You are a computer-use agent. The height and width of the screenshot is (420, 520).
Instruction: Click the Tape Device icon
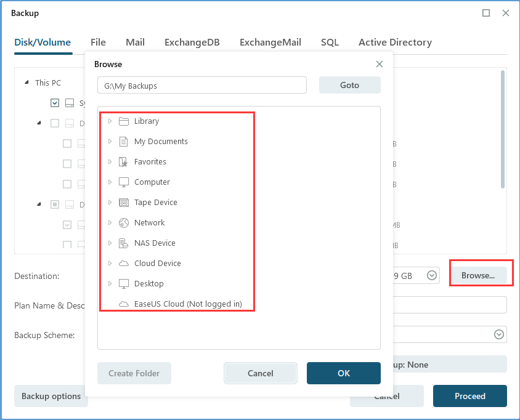(x=124, y=203)
